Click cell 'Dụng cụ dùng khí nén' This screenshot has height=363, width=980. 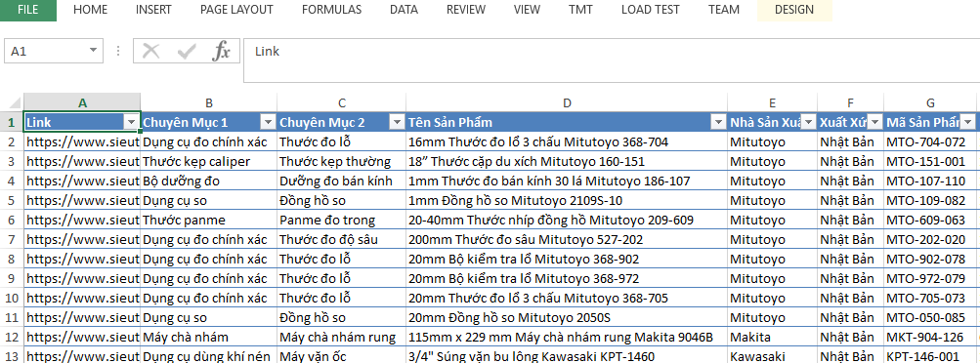tap(209, 356)
